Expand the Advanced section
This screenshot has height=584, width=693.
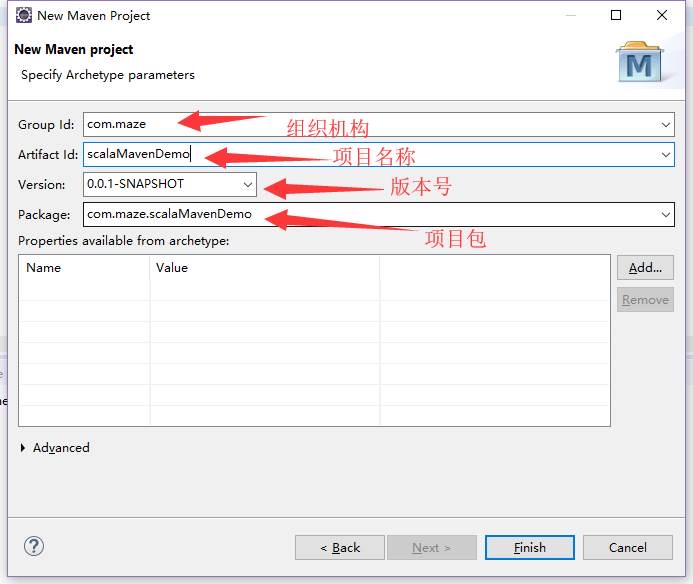click(x=24, y=448)
